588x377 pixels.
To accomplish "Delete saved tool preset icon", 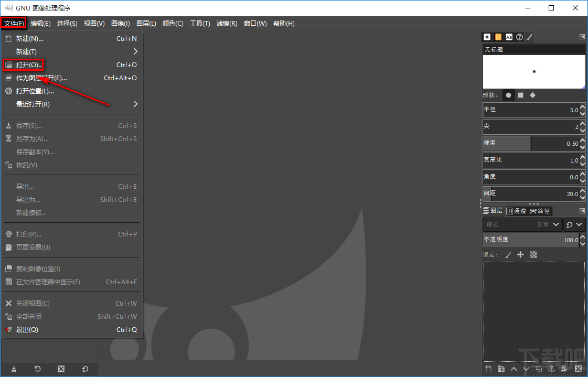I will pyautogui.click(x=61, y=369).
